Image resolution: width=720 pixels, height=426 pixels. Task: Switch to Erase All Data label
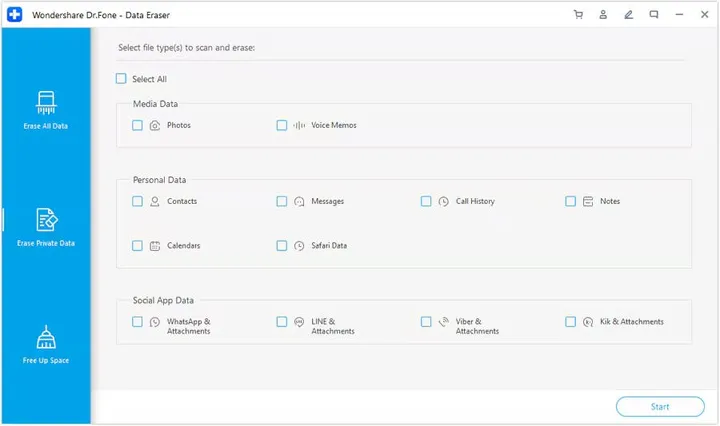click(x=45, y=126)
